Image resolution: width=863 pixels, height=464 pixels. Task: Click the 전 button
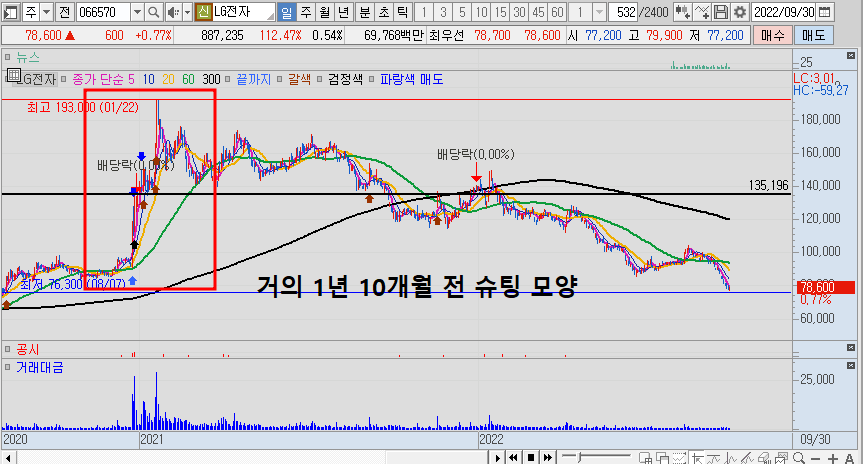tap(65, 12)
